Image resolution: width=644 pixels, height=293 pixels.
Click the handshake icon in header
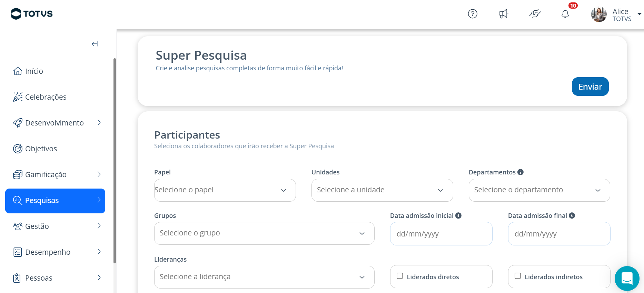[x=535, y=14]
